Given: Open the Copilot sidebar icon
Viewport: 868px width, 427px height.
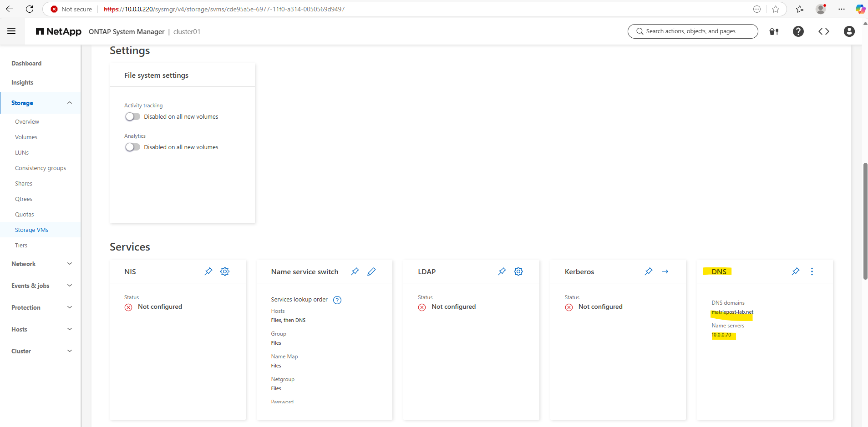Looking at the screenshot, I should pos(860,9).
